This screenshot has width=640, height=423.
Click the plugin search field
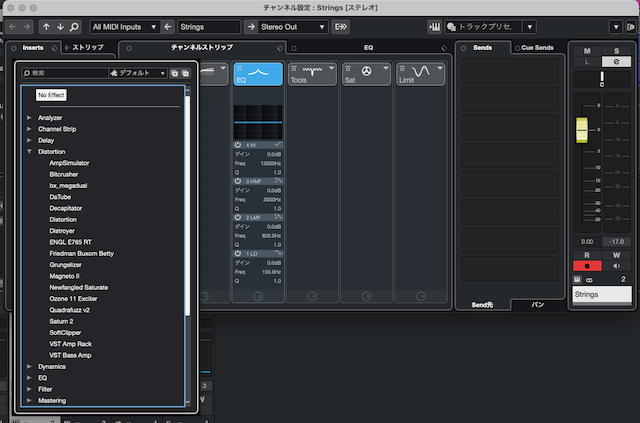tap(65, 73)
